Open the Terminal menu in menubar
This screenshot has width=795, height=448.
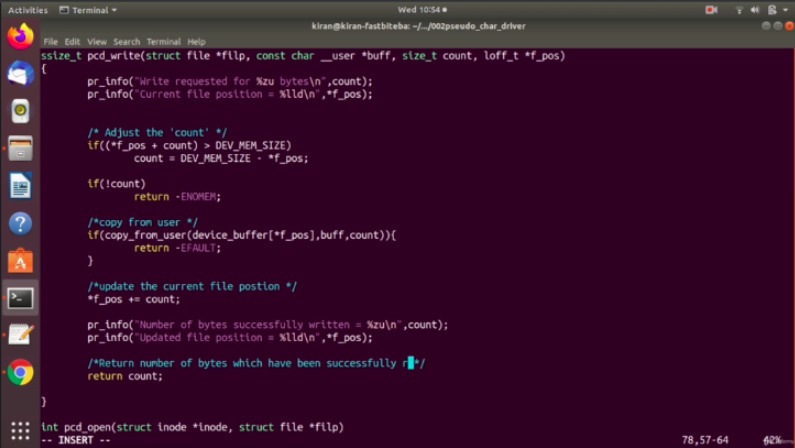click(163, 42)
